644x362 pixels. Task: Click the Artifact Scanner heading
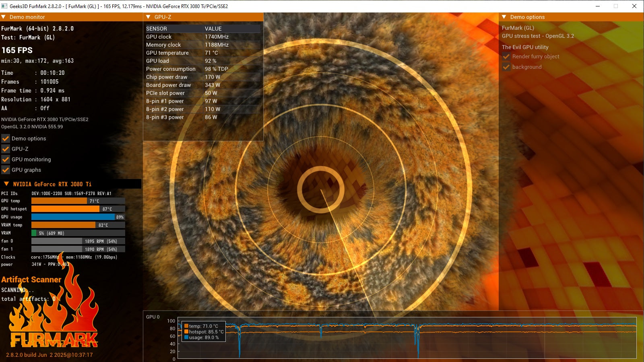[31, 280]
